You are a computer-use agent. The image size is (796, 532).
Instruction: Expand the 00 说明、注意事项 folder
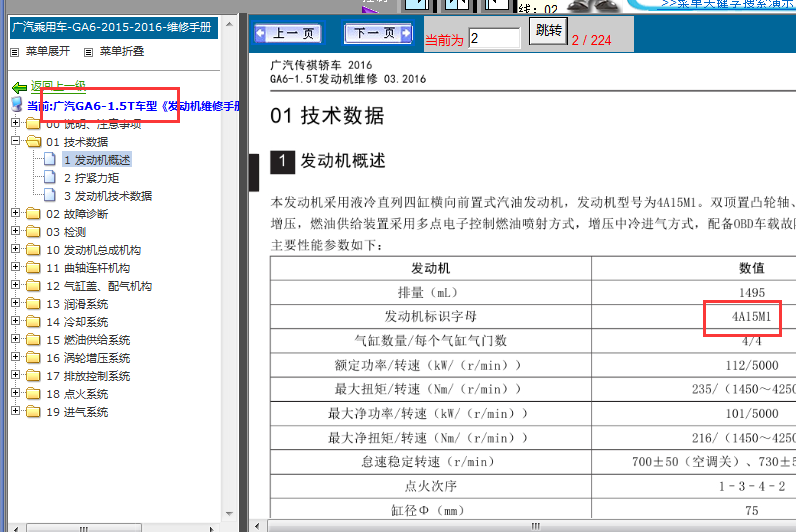point(16,122)
